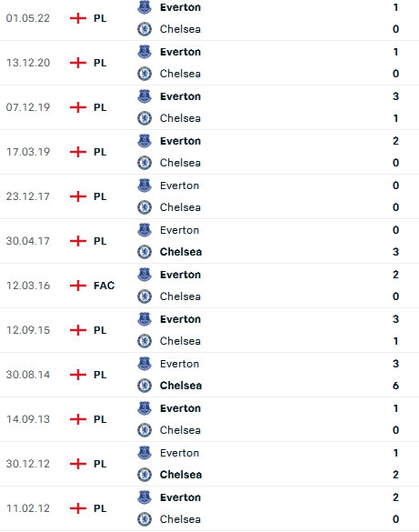The height and width of the screenshot is (532, 419).
Task: Open the 30.08.14 match date
Action: [x=28, y=375]
